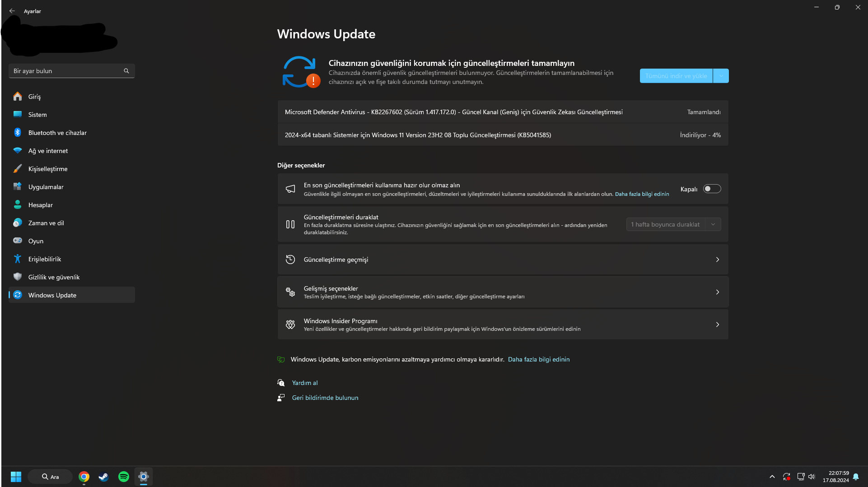Open Erişilebilirlik settings

[x=72, y=259]
